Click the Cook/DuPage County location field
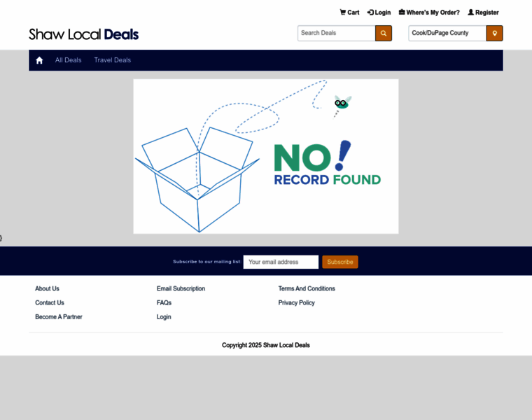Viewport: 532px width, 420px height. pyautogui.click(x=447, y=33)
